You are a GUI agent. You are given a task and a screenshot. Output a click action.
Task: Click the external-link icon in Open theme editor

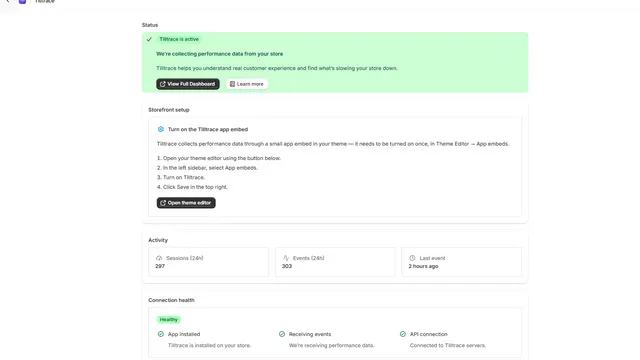coord(163,203)
